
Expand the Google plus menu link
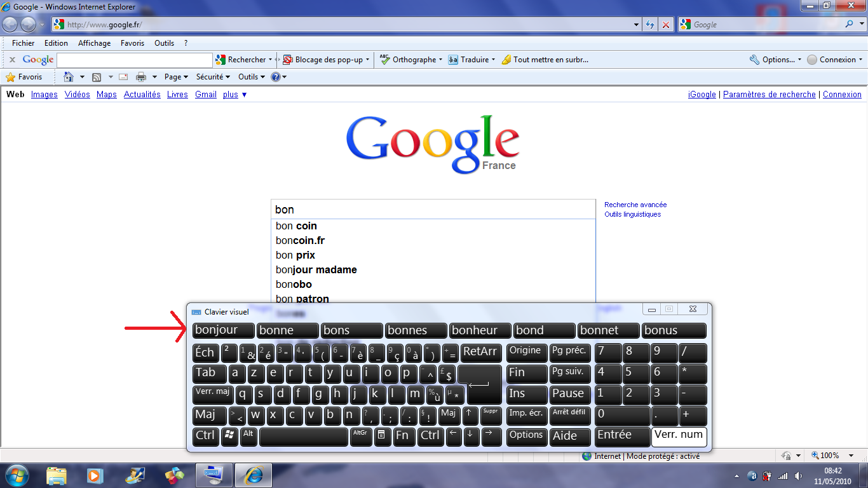234,95
